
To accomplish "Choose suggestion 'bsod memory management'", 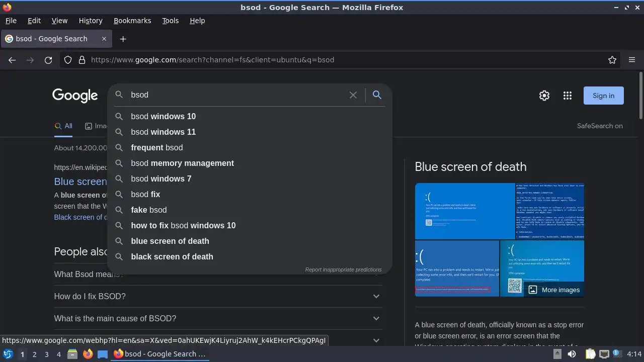I will tap(250, 163).
